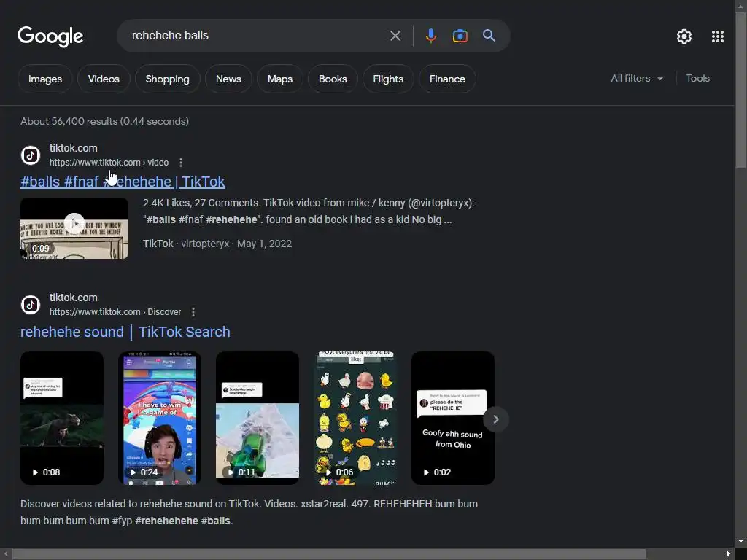Open Google apps grid
Viewport: 747px width, 560px height.
click(x=718, y=36)
